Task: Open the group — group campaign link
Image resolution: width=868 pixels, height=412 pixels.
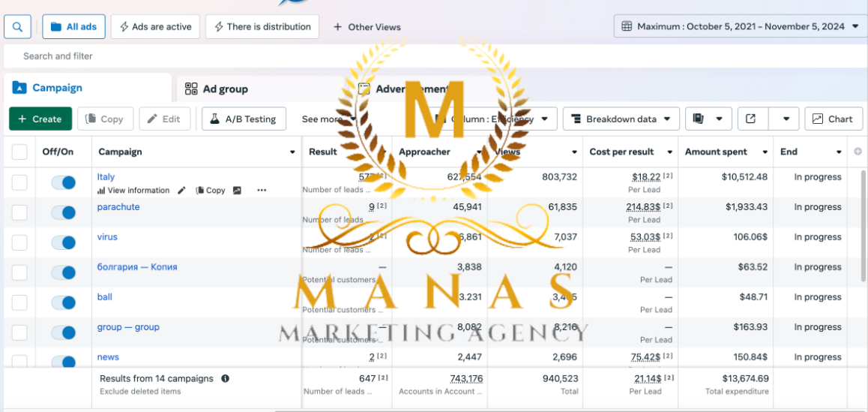Action: pos(128,327)
